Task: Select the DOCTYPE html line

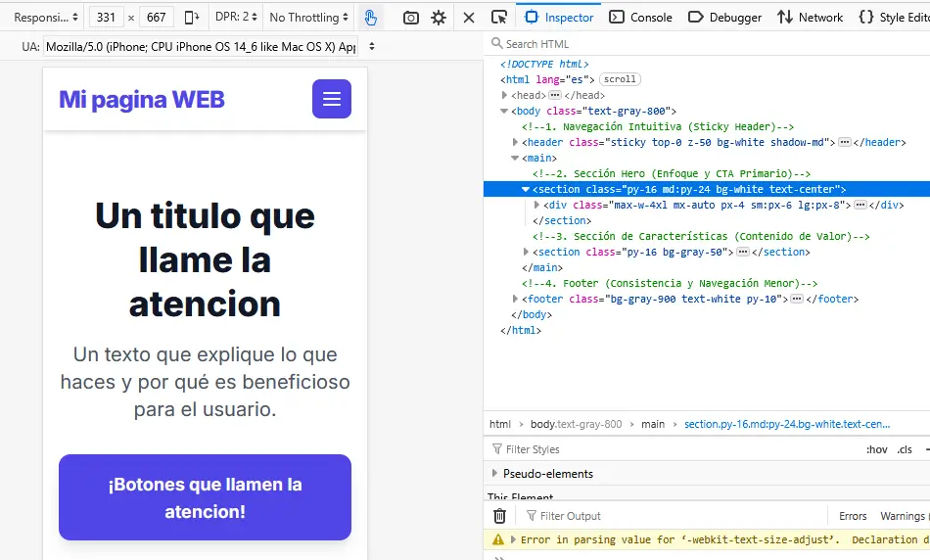Action: point(544,64)
